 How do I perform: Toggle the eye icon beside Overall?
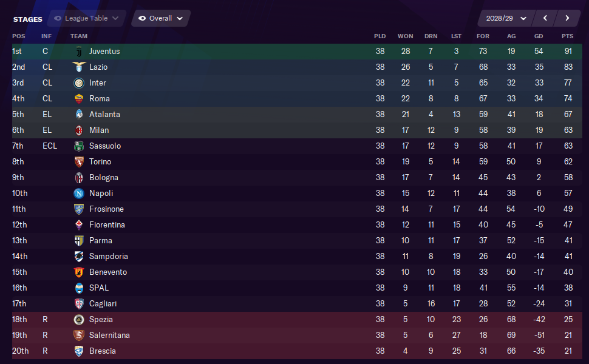point(142,18)
